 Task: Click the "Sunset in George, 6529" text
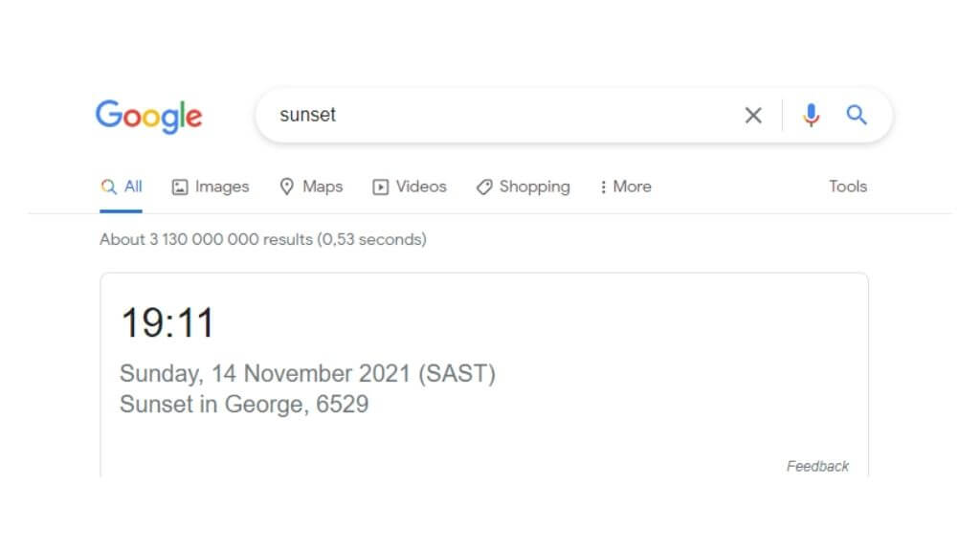[244, 405]
